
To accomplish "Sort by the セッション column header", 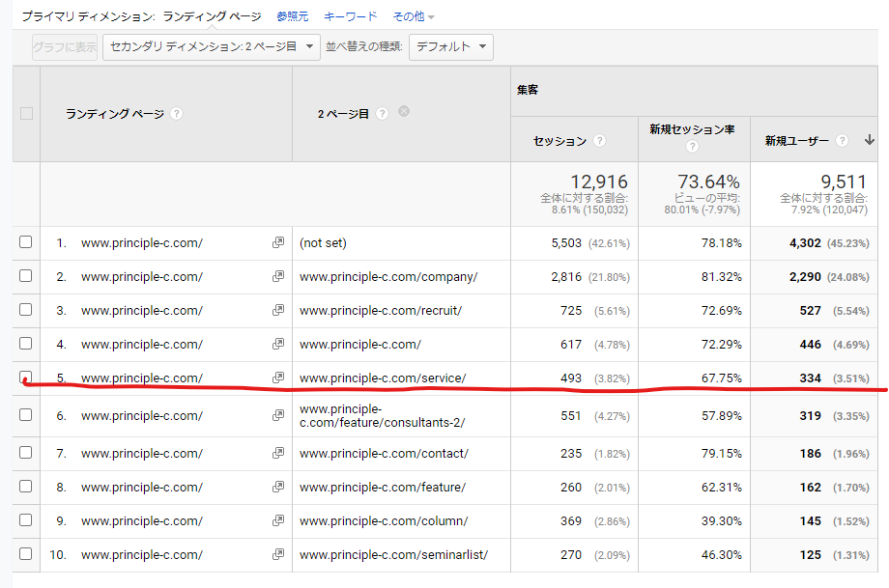I will (x=559, y=141).
